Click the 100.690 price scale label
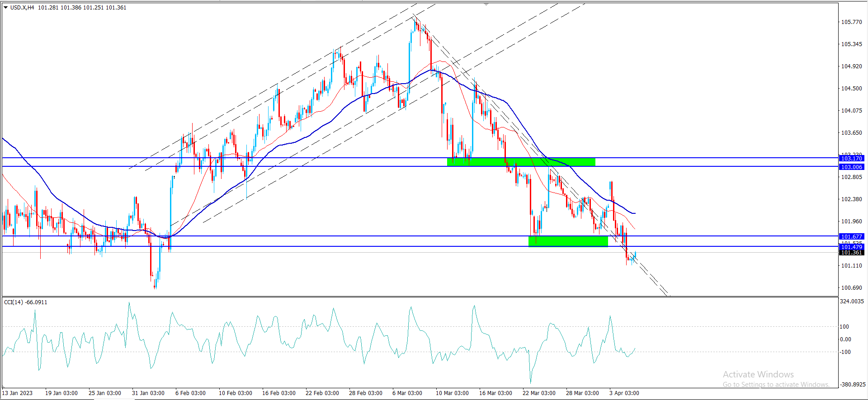Screen dimensions: 868x400 [x=851, y=288]
